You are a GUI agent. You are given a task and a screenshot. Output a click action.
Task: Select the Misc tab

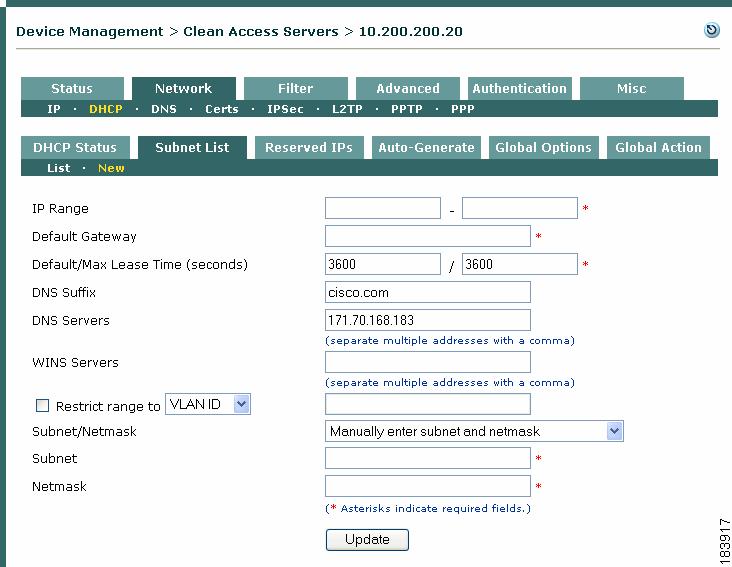tap(632, 88)
